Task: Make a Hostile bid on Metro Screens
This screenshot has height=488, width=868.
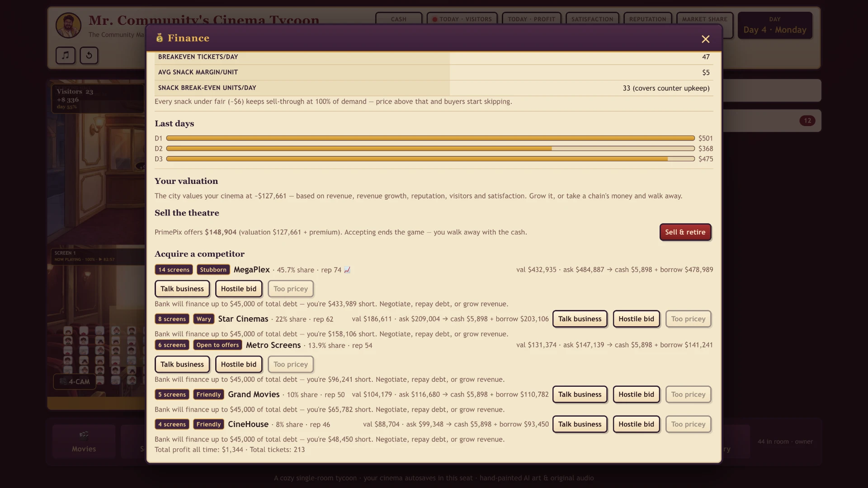Action: pos(239,364)
